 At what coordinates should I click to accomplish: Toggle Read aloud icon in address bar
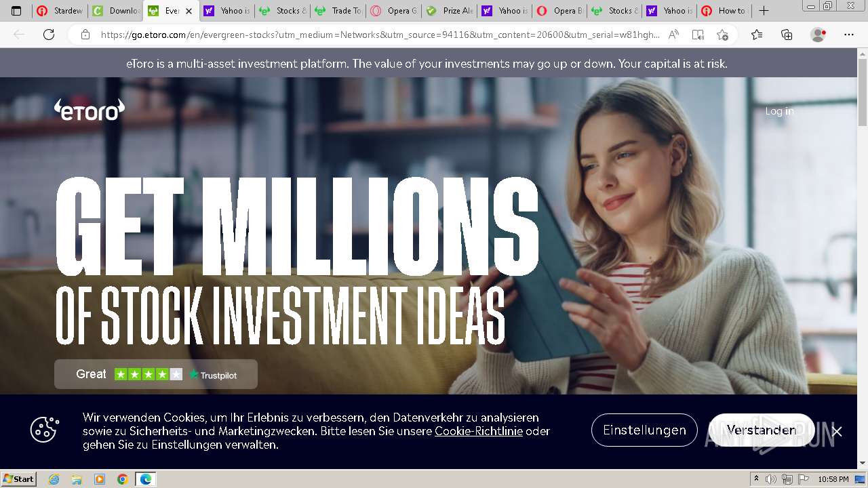coord(673,35)
